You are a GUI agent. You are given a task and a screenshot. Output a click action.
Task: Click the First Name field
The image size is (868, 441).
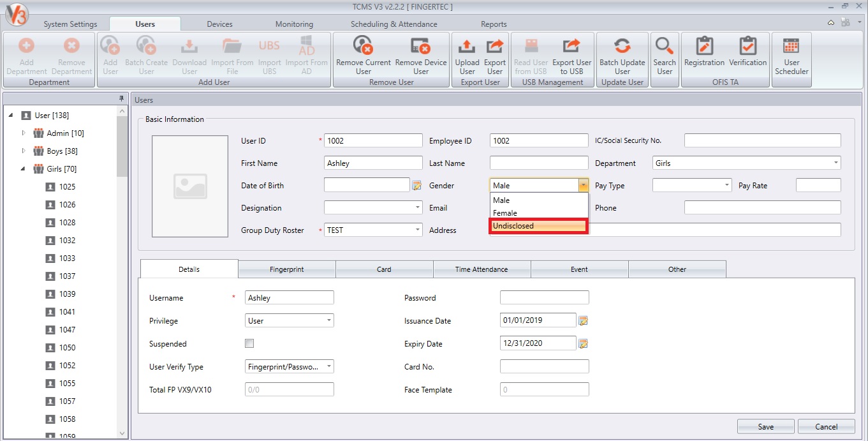point(373,163)
